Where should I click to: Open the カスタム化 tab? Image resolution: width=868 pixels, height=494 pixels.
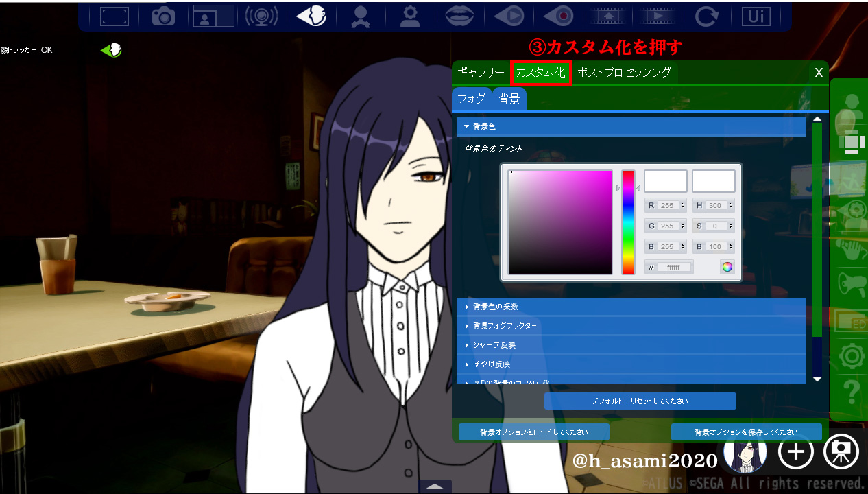[x=541, y=72]
